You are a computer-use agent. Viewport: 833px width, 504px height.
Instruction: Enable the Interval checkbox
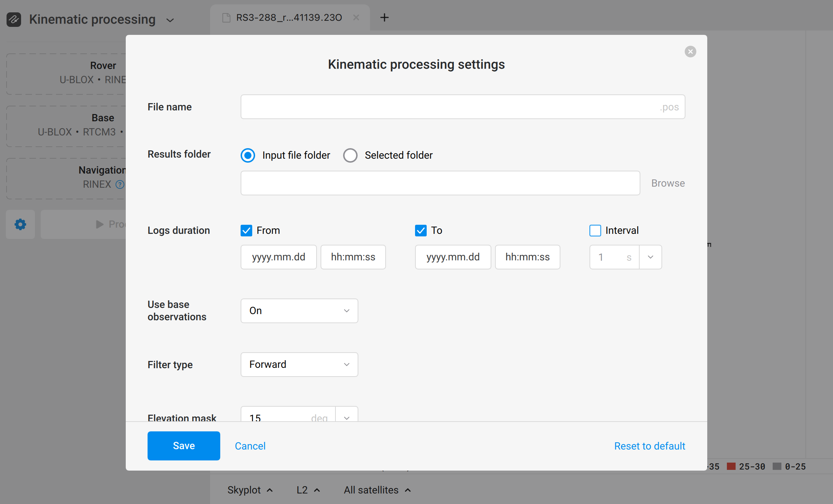(x=595, y=231)
